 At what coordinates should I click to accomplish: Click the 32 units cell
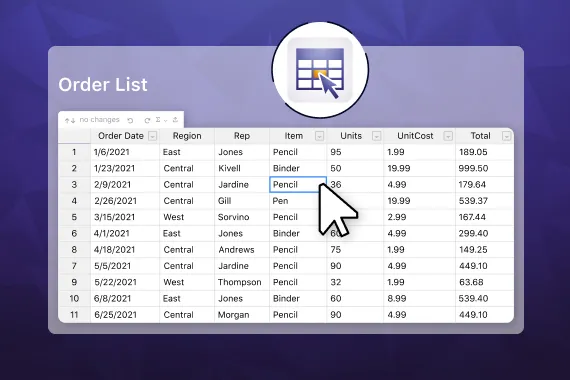coord(355,282)
